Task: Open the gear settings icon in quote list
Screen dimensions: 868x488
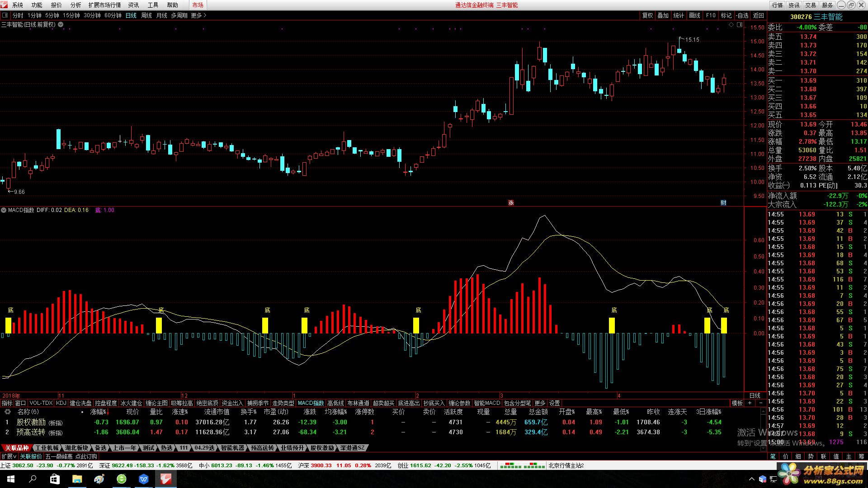Action: [x=7, y=412]
